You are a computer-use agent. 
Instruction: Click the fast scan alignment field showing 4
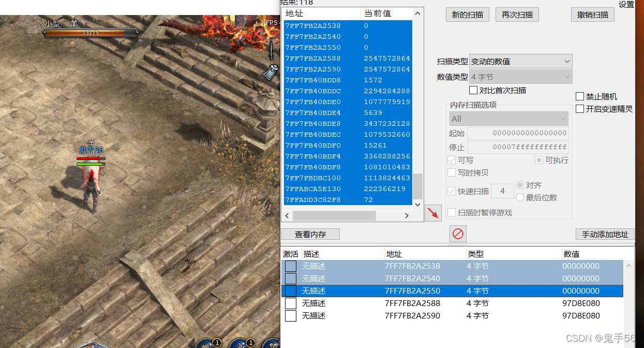tap(502, 191)
